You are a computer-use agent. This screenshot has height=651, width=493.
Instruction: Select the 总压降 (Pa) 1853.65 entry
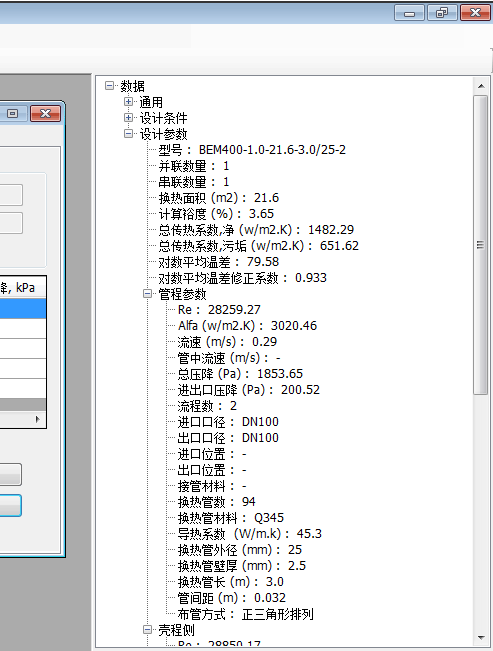point(240,374)
